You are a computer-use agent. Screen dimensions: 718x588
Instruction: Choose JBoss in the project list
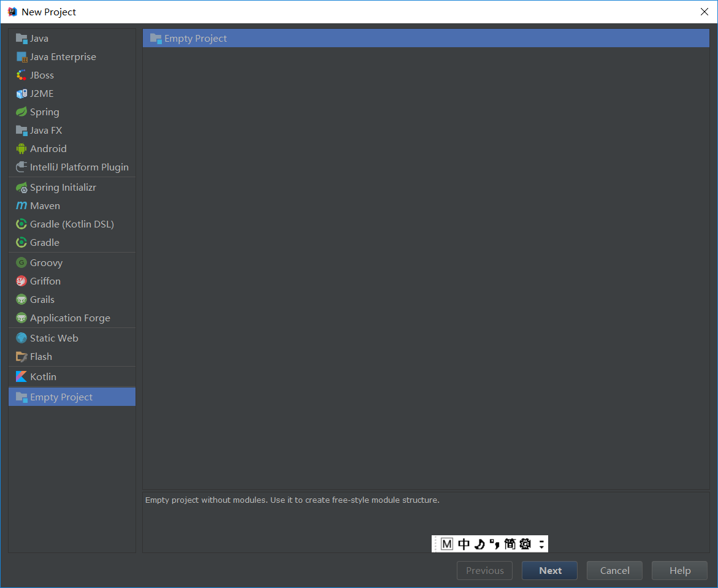72,75
